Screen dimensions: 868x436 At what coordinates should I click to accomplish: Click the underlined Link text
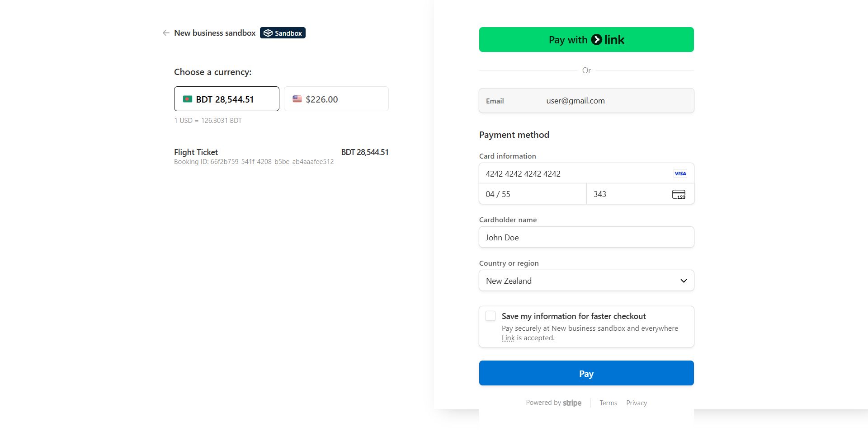tap(508, 338)
